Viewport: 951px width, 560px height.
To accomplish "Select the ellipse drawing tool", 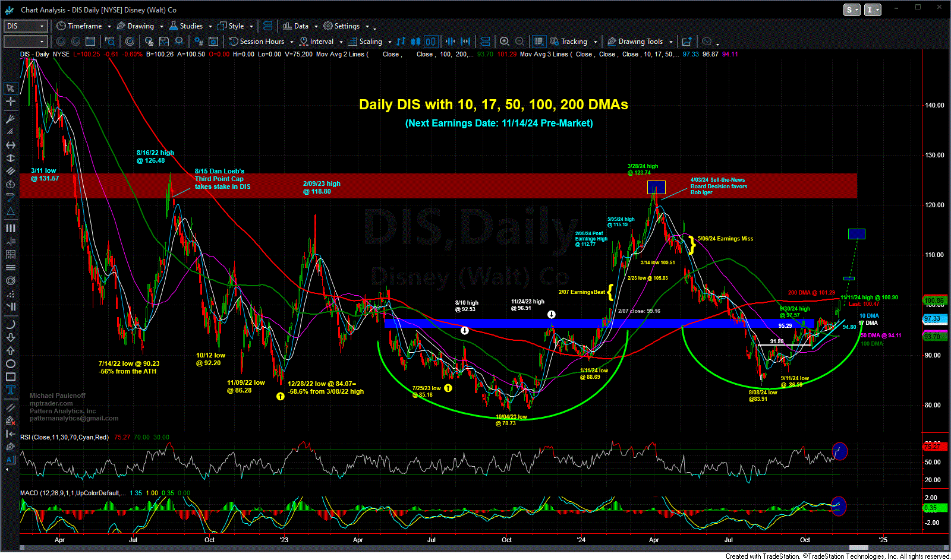I will 10,363.
